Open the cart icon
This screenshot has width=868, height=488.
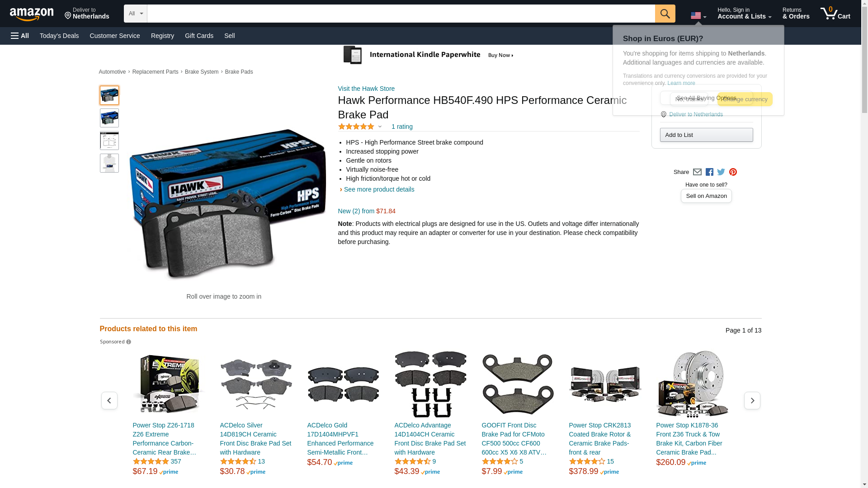tap(835, 14)
